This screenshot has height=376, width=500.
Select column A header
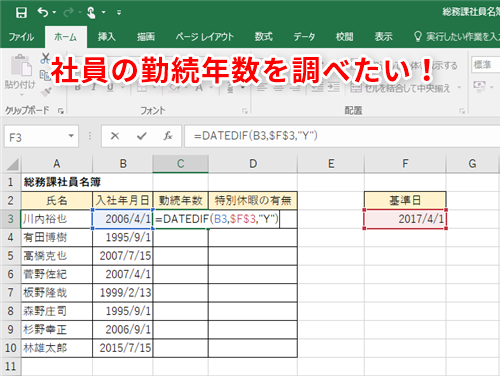[x=57, y=164]
